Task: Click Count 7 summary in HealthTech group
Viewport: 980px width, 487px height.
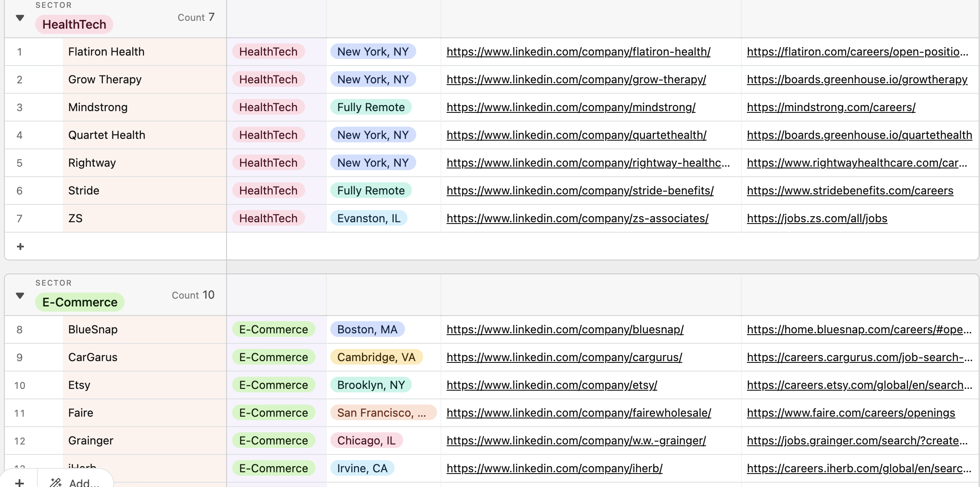Action: (x=196, y=17)
